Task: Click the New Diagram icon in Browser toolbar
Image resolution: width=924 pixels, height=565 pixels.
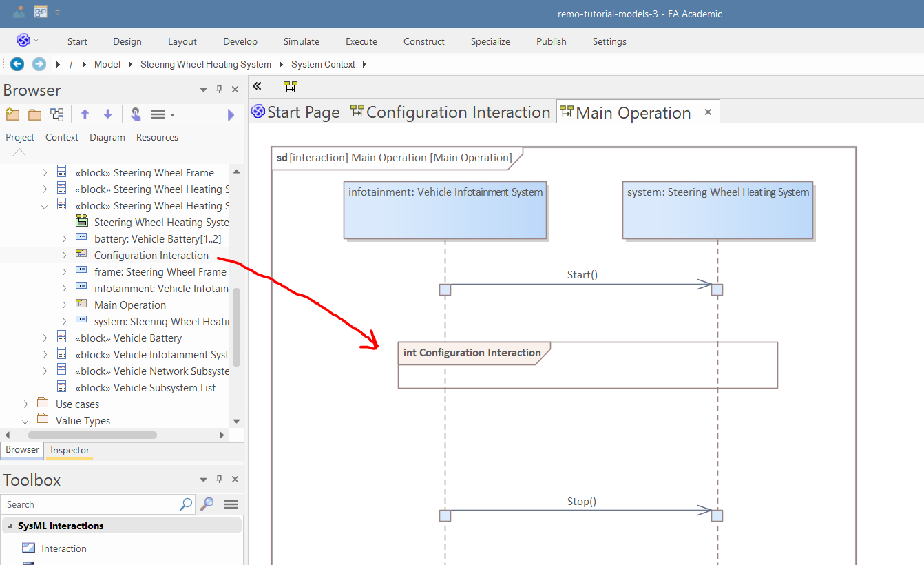Action: coord(57,114)
